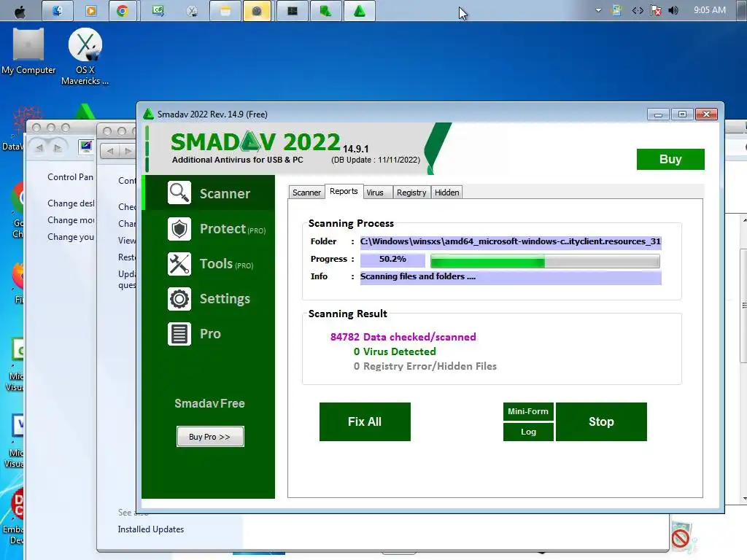This screenshot has width=747, height=560.
Task: Switch to the Scanner tab
Action: pos(306,192)
